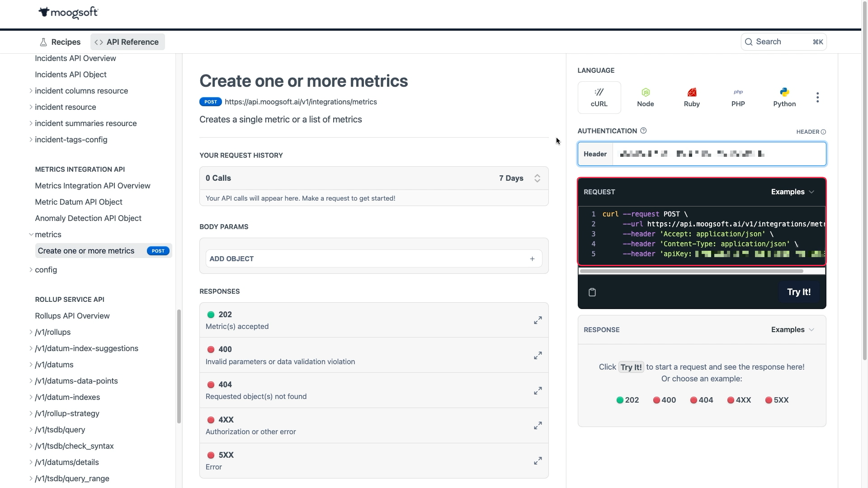868x488 pixels.
Task: Expand incident resource tree item
Action: click(x=31, y=107)
